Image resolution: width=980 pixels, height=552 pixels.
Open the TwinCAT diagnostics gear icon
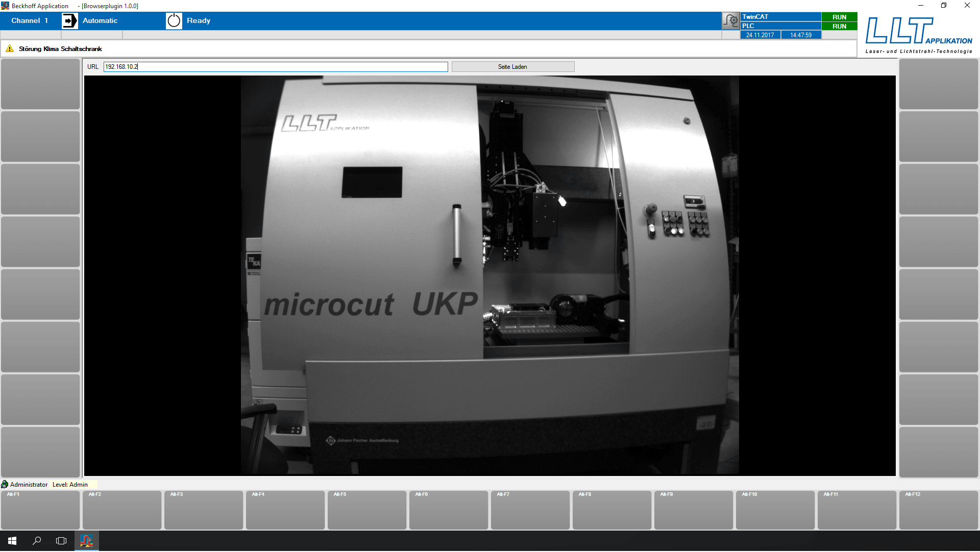tap(730, 21)
